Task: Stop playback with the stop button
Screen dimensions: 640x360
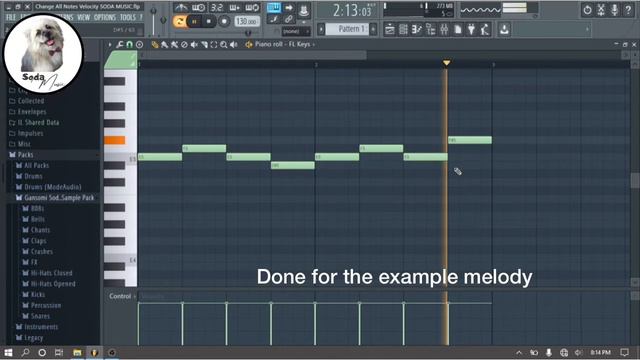Action: 209,21
